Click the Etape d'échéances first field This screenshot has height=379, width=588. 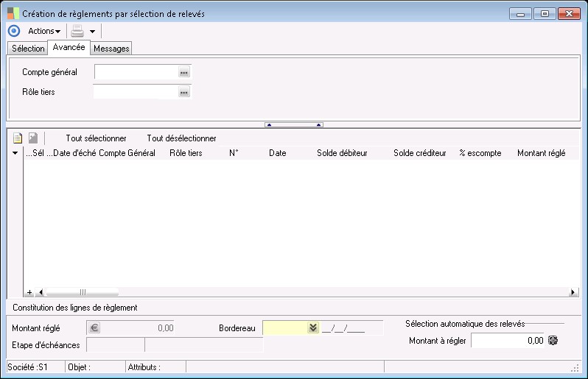(116, 345)
